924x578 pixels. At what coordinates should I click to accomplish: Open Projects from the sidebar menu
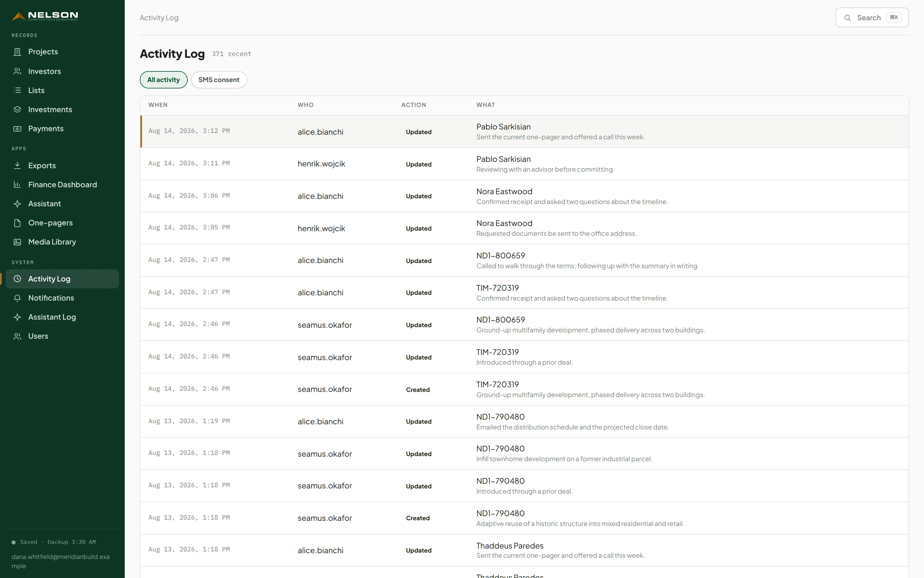coord(62,52)
